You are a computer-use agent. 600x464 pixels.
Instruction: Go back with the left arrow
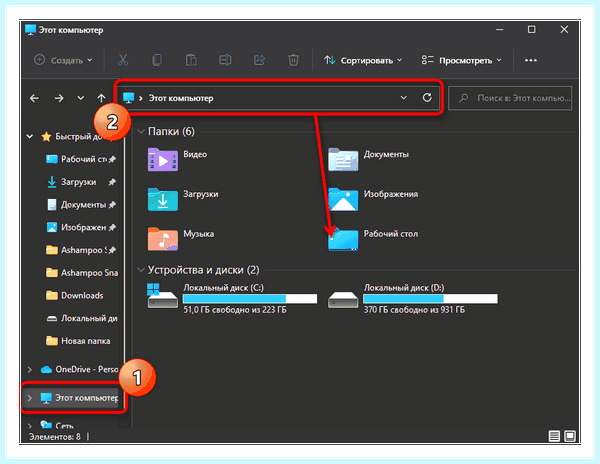34,98
